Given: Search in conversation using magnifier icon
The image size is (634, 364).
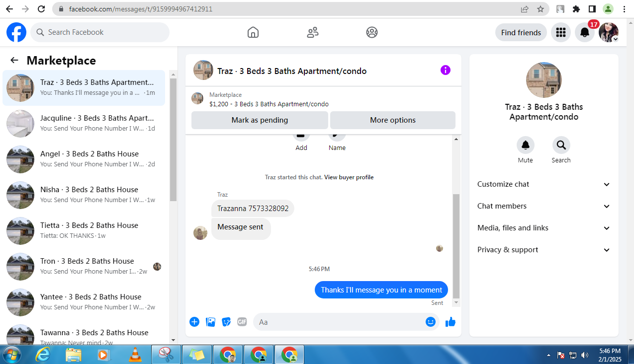Looking at the screenshot, I should [561, 145].
